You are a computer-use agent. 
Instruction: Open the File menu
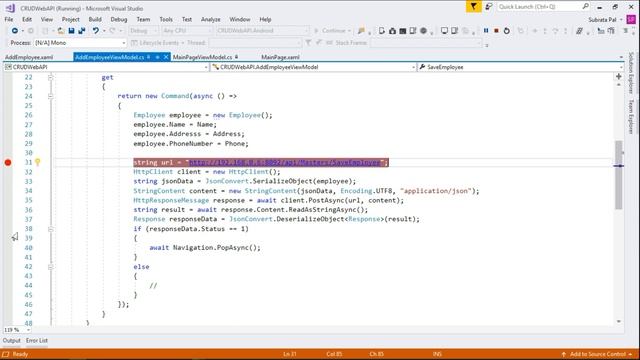pos(9,19)
